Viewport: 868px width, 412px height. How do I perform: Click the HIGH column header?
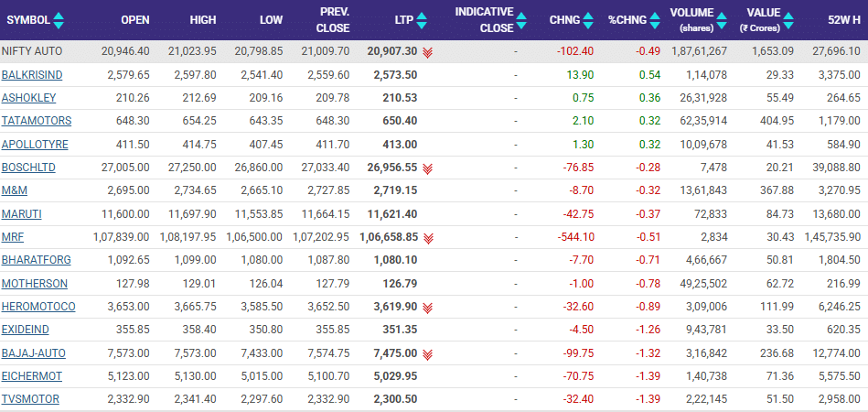(x=203, y=20)
